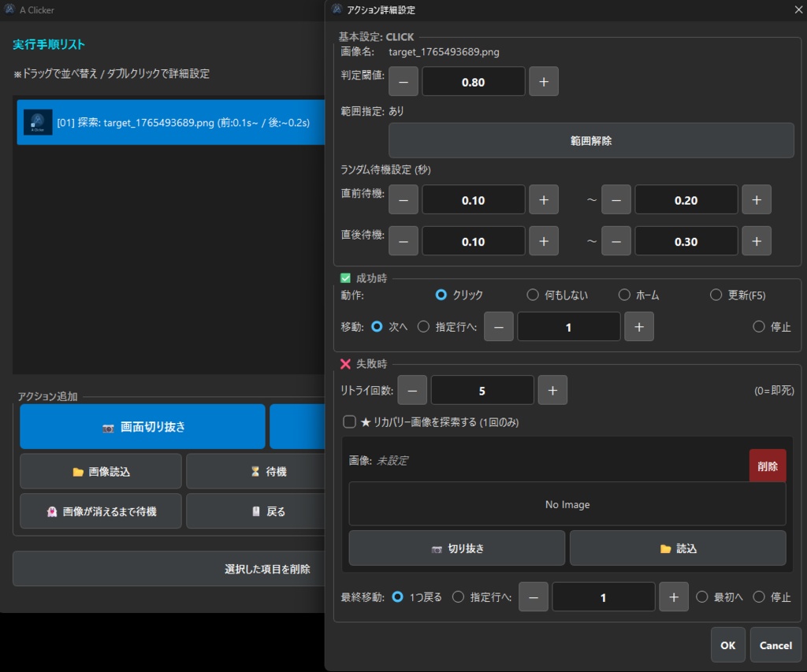Increase the 判定閾値 threshold with plus

point(544,81)
